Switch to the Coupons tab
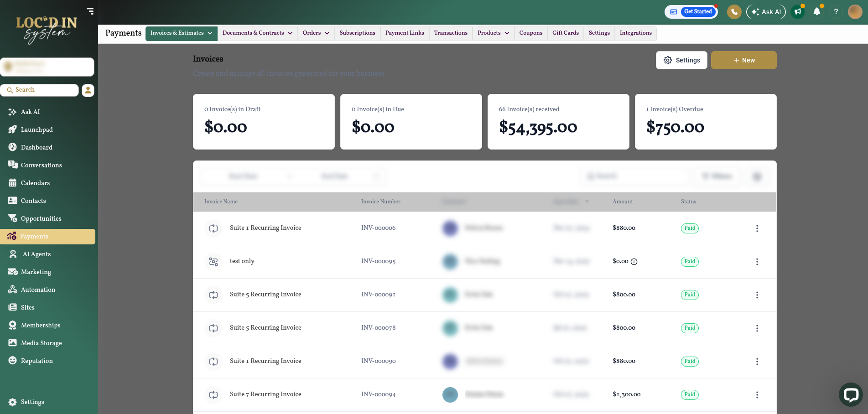This screenshot has height=414, width=868. click(531, 33)
